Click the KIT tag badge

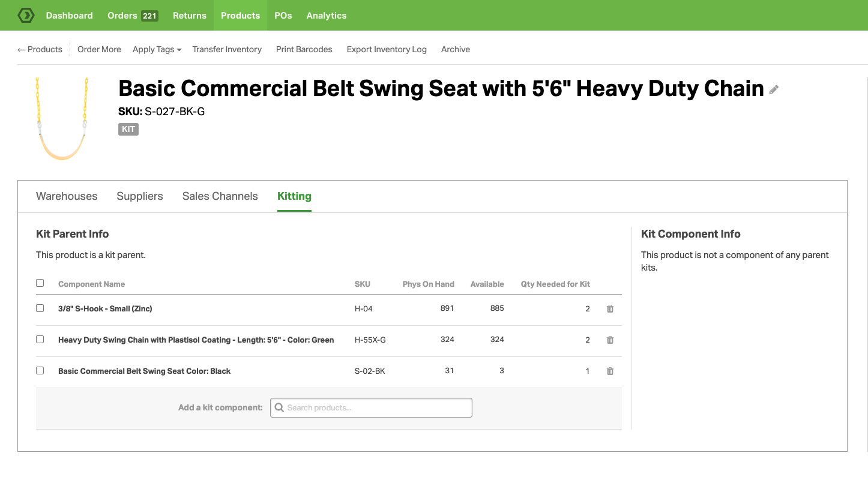pyautogui.click(x=128, y=129)
